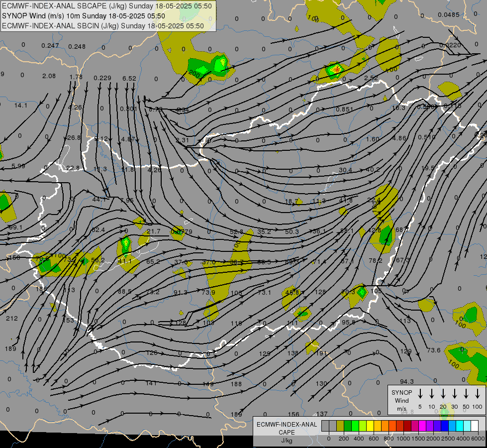Click the map value 2.52
487x448 pixels.
(371, 78)
